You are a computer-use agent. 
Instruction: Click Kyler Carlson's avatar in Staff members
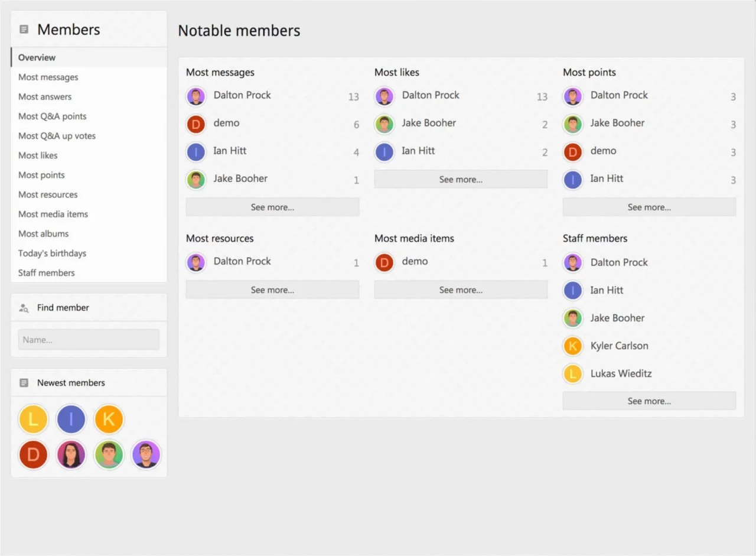click(572, 346)
